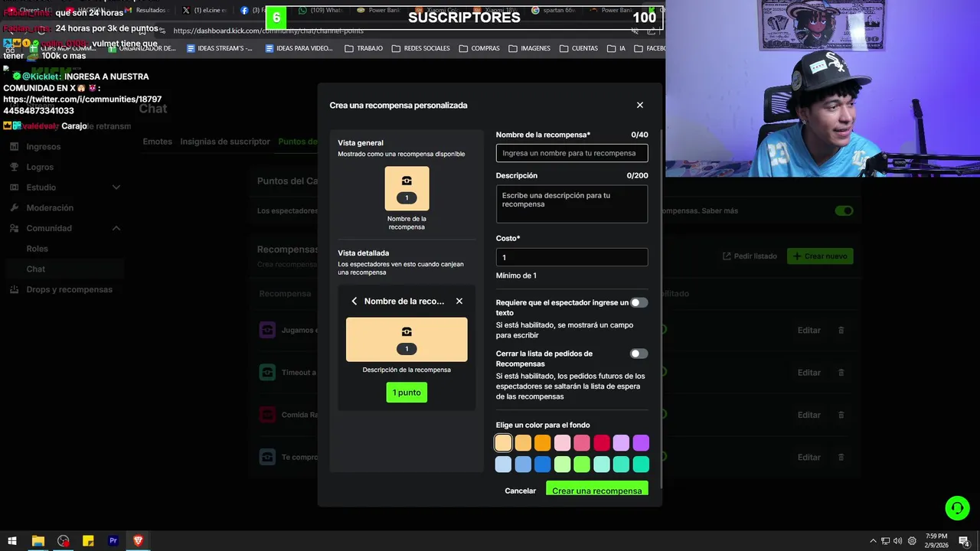980x551 pixels.
Task: Toggle Cerrar la lista de pedidos switch
Action: [x=639, y=354]
